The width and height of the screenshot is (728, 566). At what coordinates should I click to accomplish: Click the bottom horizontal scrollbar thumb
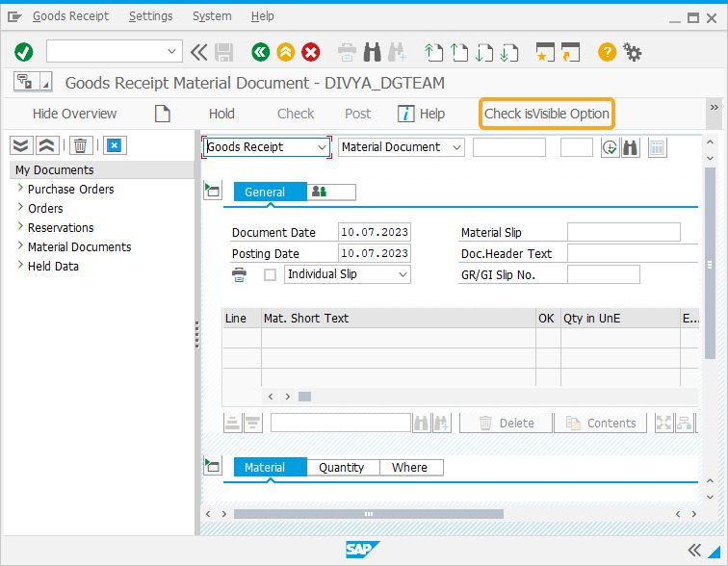[369, 514]
